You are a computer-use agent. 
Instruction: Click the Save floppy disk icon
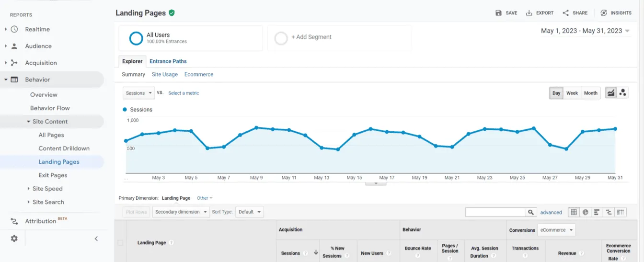point(498,13)
